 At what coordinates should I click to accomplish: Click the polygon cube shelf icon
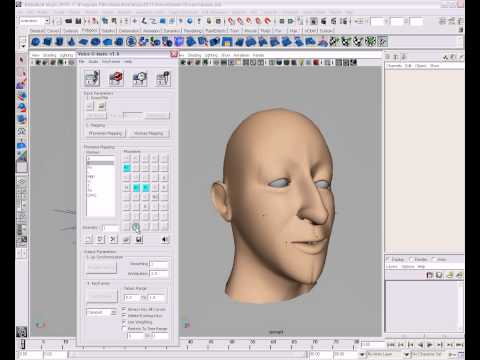pos(48,42)
